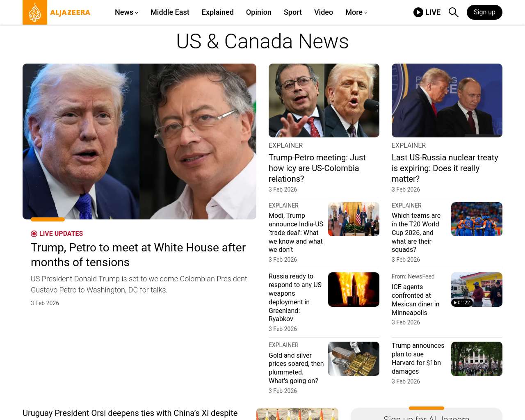Open the US-Russia nuclear treaty article
The width and height of the screenshot is (525, 420).
tap(445, 168)
